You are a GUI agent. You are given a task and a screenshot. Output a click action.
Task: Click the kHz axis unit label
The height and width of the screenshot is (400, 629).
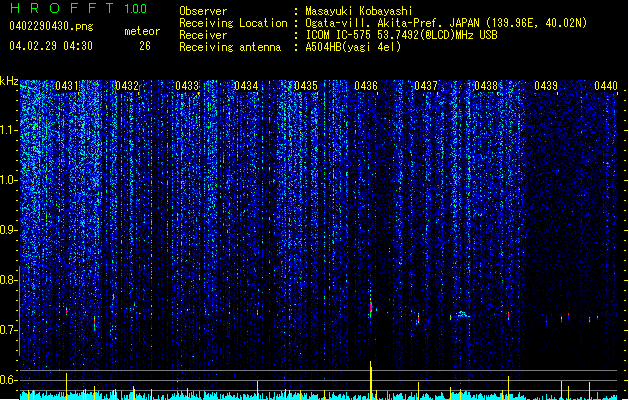point(9,81)
